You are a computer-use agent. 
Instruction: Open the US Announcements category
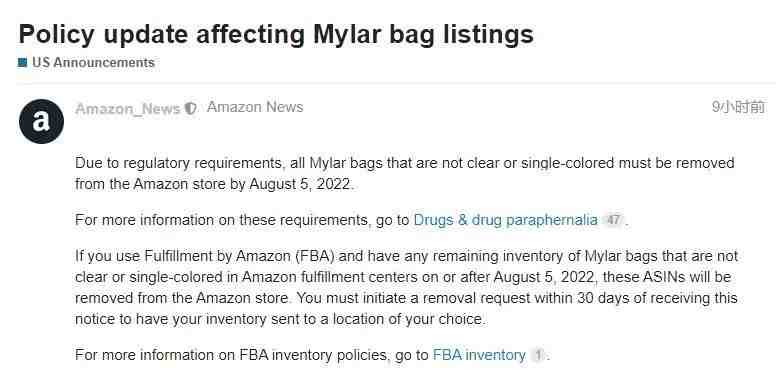point(93,63)
